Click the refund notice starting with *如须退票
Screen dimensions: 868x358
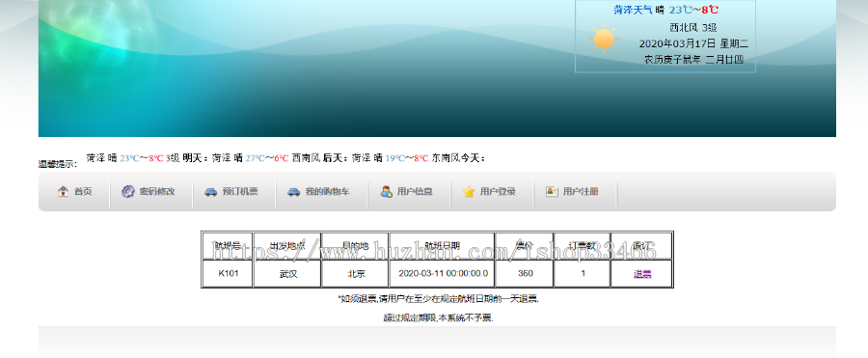[438, 299]
